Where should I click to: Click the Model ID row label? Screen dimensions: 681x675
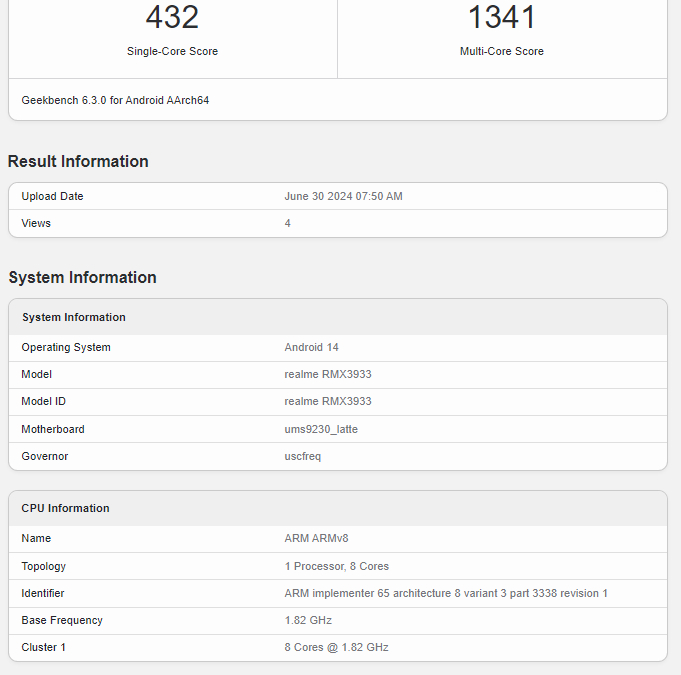45,401
